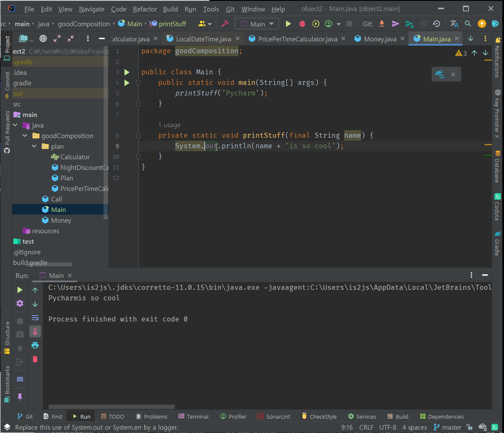Toggle the Pin Tab icon in Run panel
This screenshot has width=504, height=433.
(20, 397)
